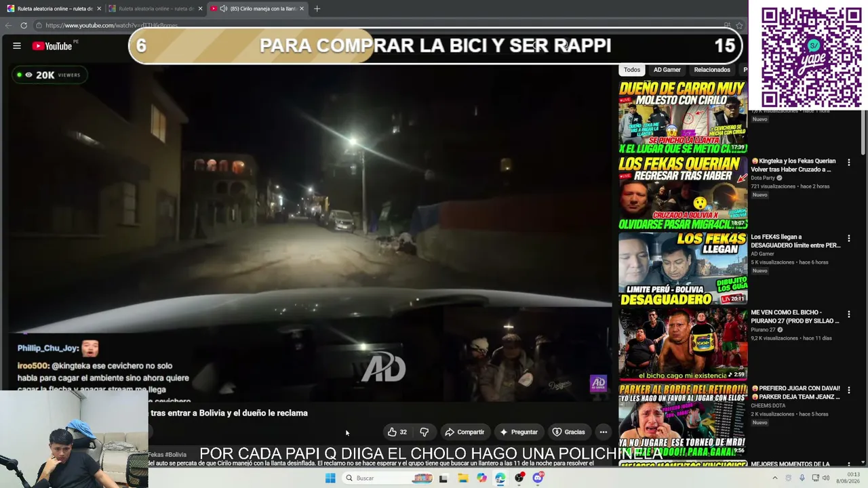Screen dimensions: 868x488
Task: Go back with the browser back arrow
Action: click(8, 26)
